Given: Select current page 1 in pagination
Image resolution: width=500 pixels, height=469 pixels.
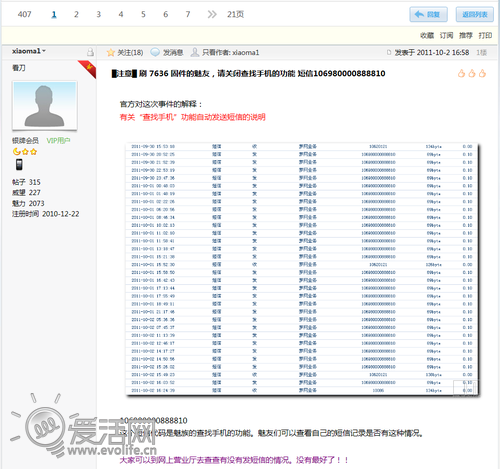Looking at the screenshot, I should point(54,14).
